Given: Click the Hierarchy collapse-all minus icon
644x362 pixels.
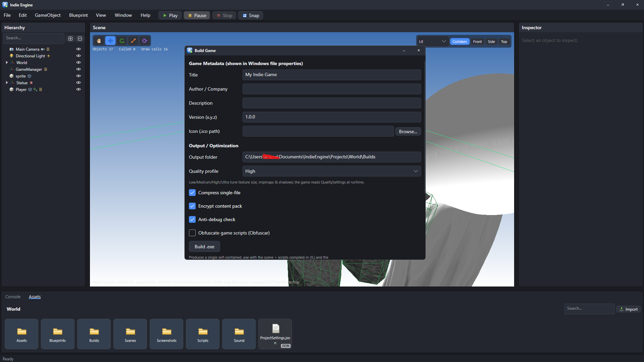Looking at the screenshot, I should tap(80, 39).
